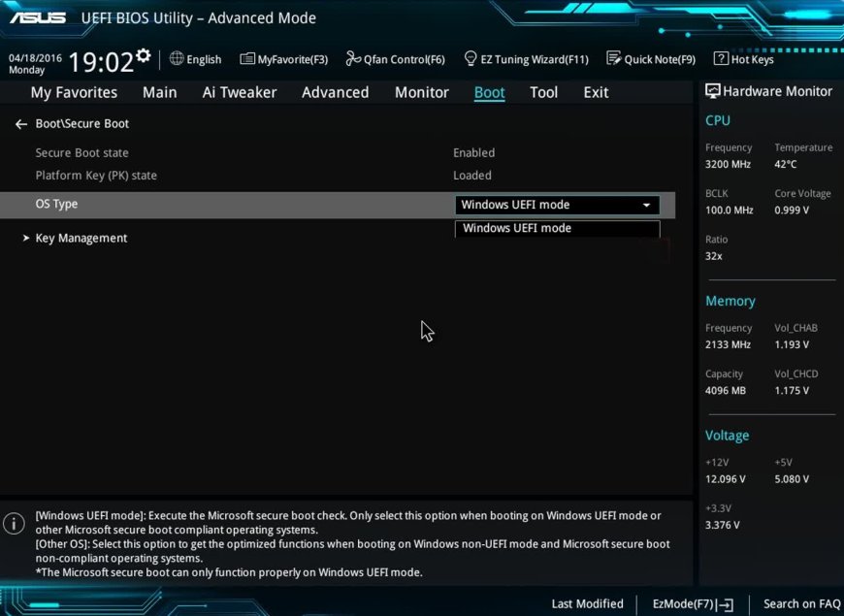Viewport: 844px width, 616px height.
Task: Open the OS Type dropdown arrow
Action: tap(646, 205)
